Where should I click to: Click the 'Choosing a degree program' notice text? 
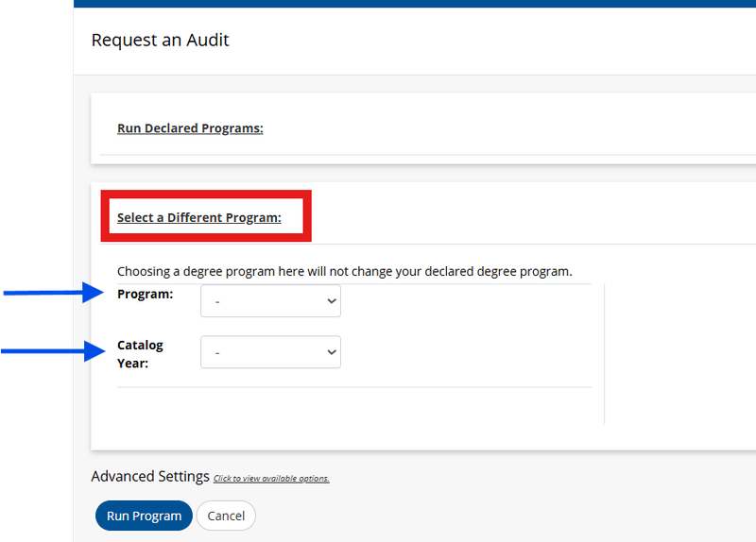(344, 271)
